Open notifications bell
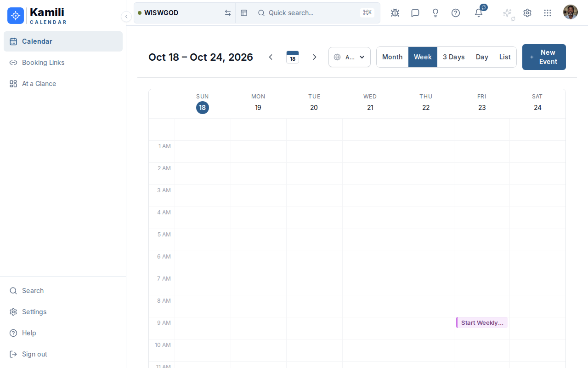The image size is (588, 368). point(479,13)
